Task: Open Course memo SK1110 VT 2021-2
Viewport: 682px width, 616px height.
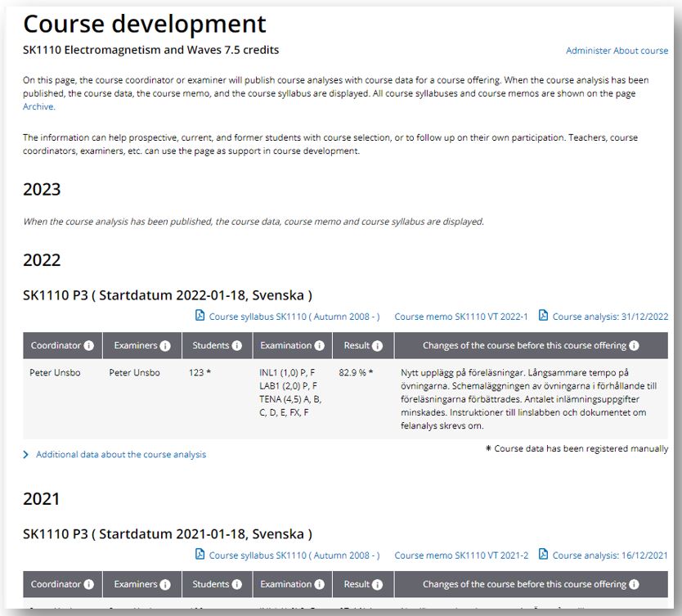Action: pos(461,555)
